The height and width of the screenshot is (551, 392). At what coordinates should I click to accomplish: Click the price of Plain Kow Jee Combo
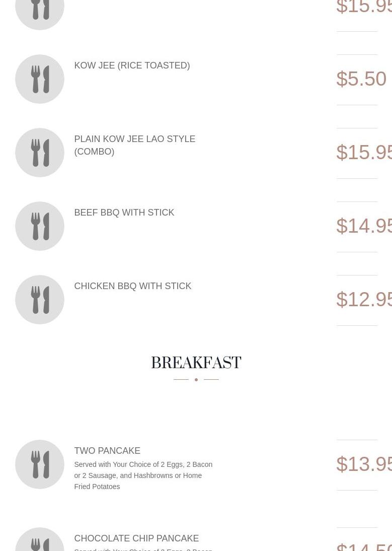coord(363,153)
